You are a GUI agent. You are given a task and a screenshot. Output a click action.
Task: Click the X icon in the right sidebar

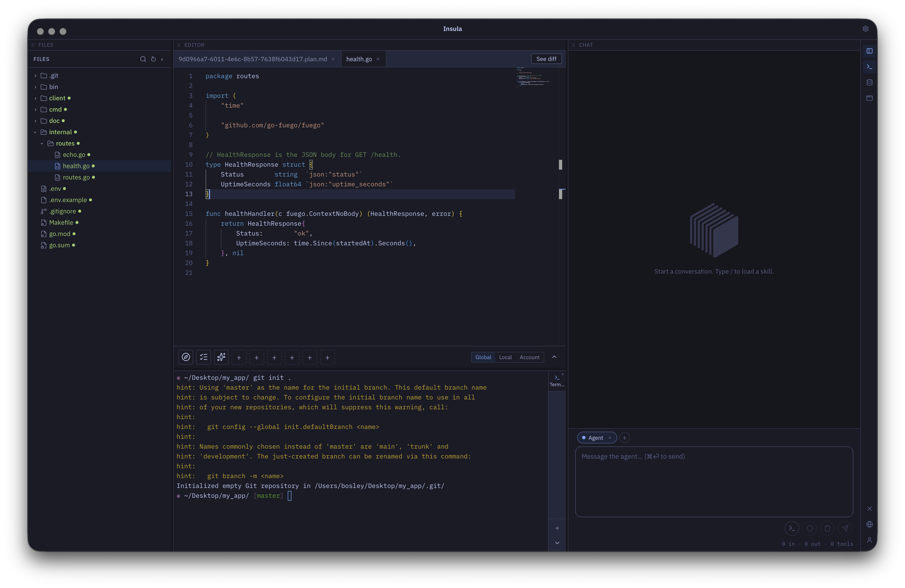[869, 509]
